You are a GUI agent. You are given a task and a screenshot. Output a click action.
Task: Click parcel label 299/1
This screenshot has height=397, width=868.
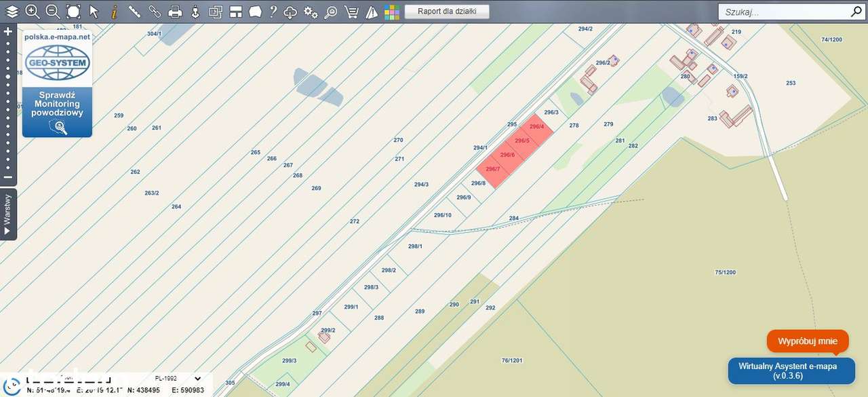(351, 307)
